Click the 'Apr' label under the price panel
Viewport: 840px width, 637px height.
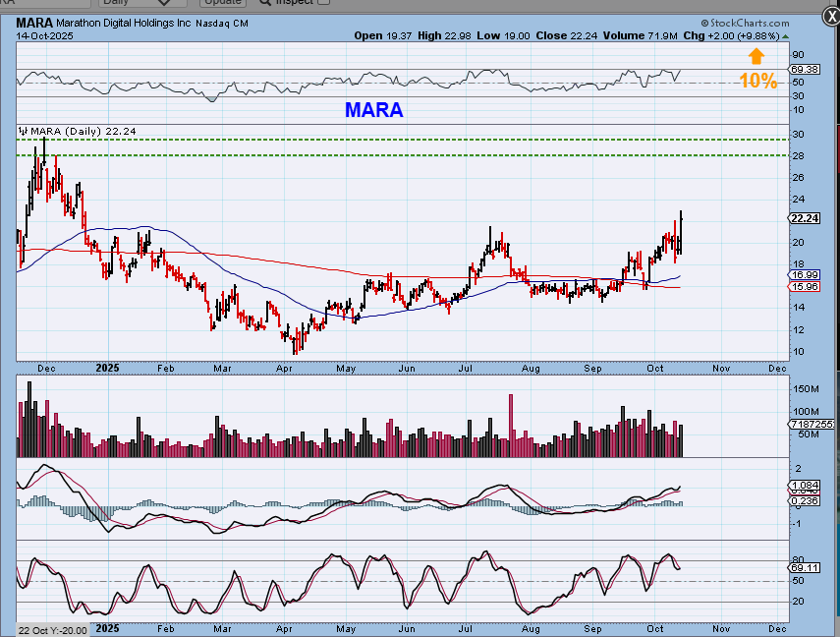tap(284, 369)
